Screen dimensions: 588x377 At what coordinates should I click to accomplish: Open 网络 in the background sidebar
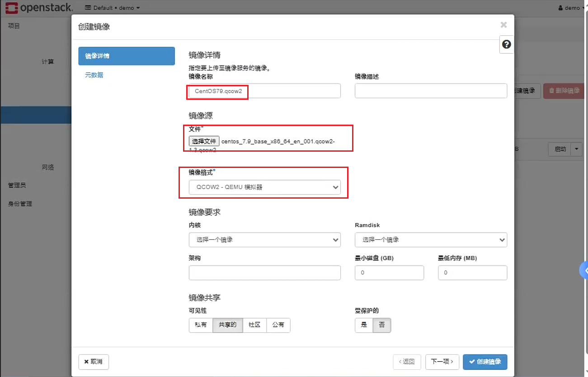(x=48, y=167)
